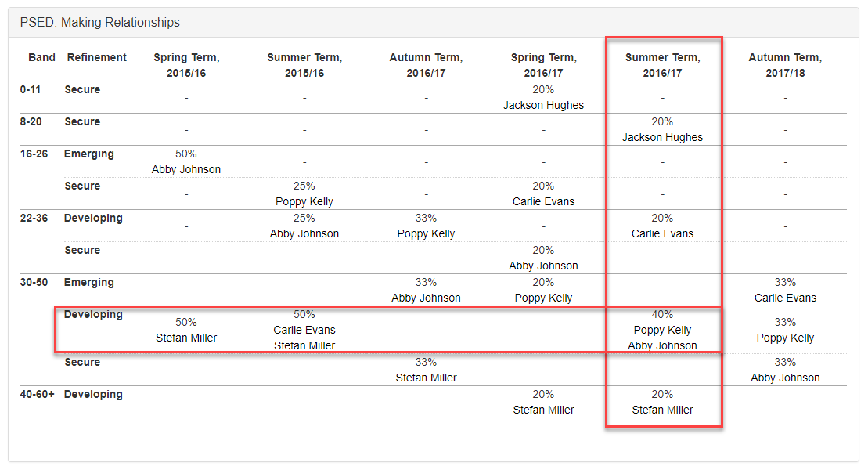Viewport: 868px width, 470px height.
Task: Open Stefan Miller in the 40-60+ Summer 2016/17 cell
Action: [662, 410]
